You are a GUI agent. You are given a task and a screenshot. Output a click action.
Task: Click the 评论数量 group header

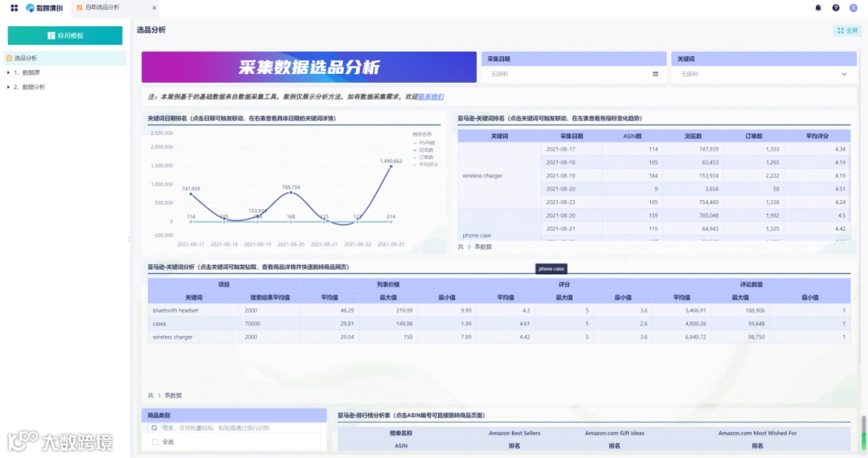(751, 284)
